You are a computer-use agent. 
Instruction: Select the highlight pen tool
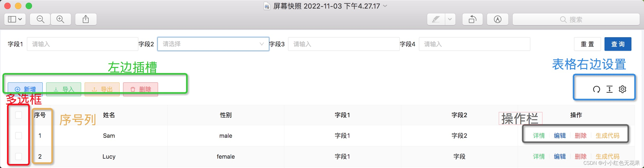tap(436, 19)
